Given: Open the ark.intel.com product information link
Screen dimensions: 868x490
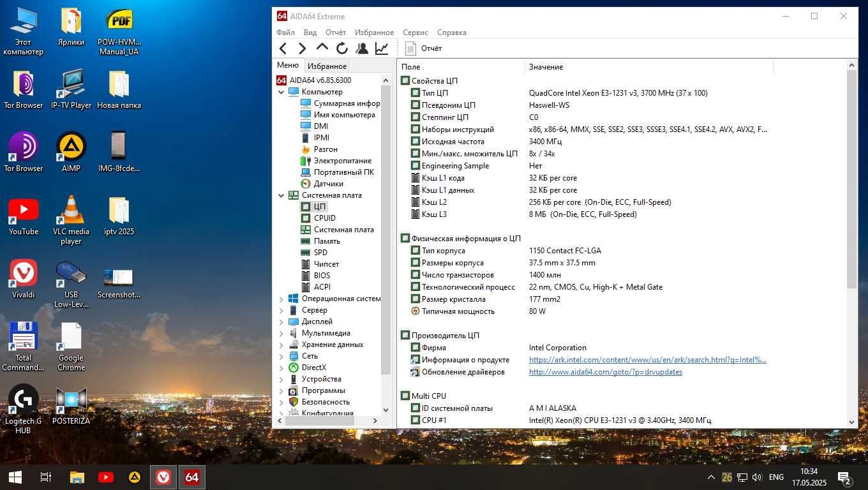Looking at the screenshot, I should [x=648, y=360].
